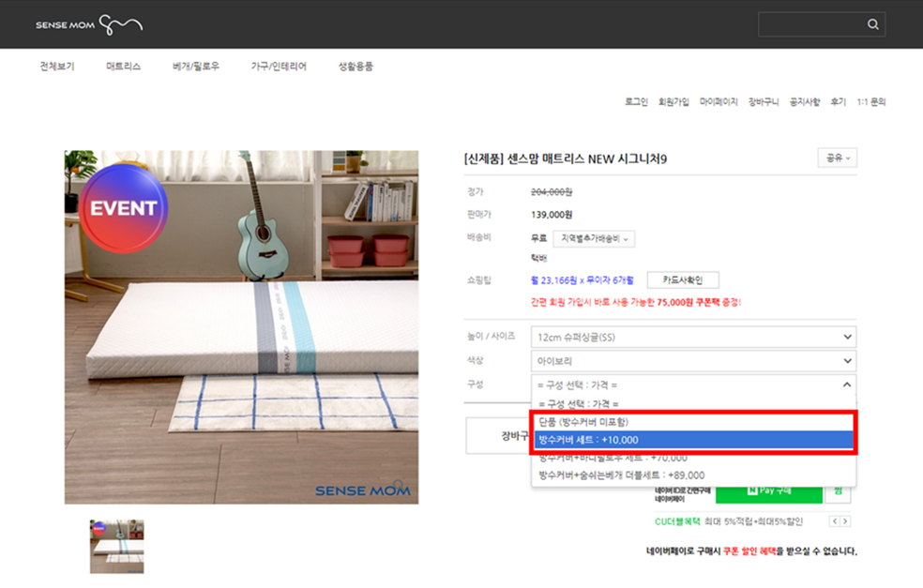
Task: Click next arrow of CU더블혜택 banner
Action: tap(845, 521)
